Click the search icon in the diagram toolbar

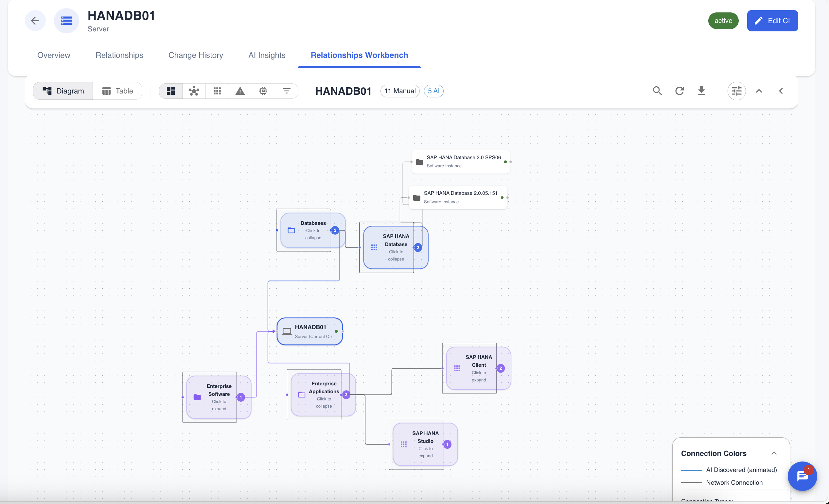[658, 91]
